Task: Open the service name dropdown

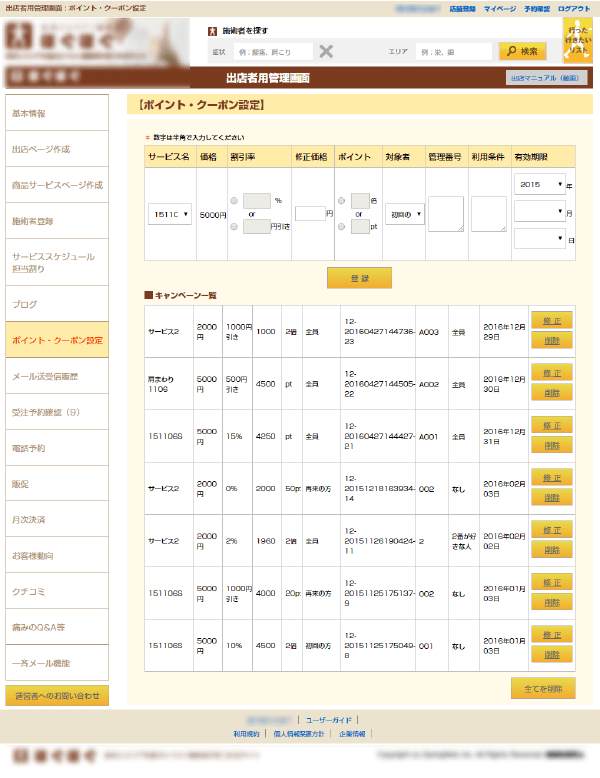Action: click(170, 214)
